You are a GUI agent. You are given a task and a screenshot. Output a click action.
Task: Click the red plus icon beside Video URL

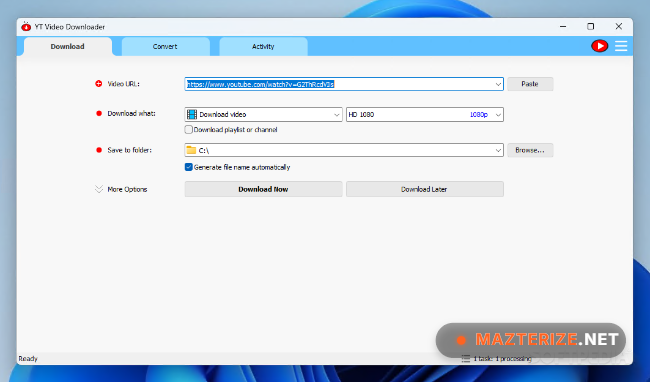point(99,84)
